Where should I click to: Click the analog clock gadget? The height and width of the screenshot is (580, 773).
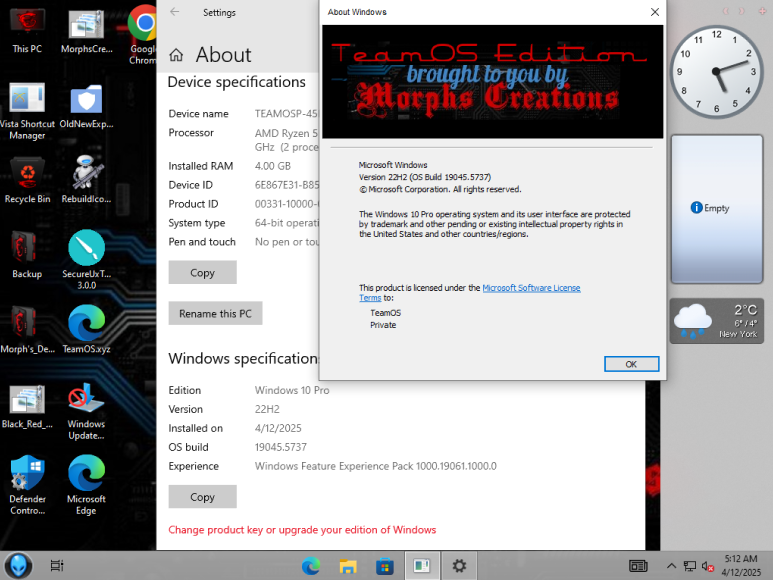(x=717, y=72)
